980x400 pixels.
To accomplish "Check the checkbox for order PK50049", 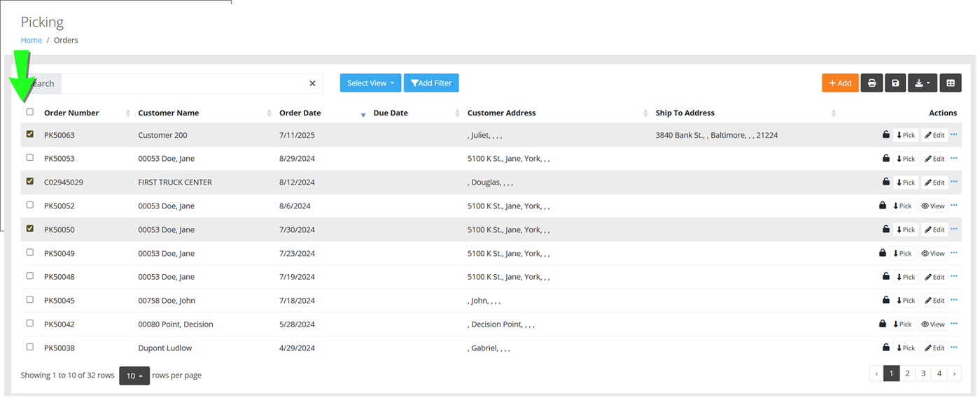I will click(x=29, y=252).
